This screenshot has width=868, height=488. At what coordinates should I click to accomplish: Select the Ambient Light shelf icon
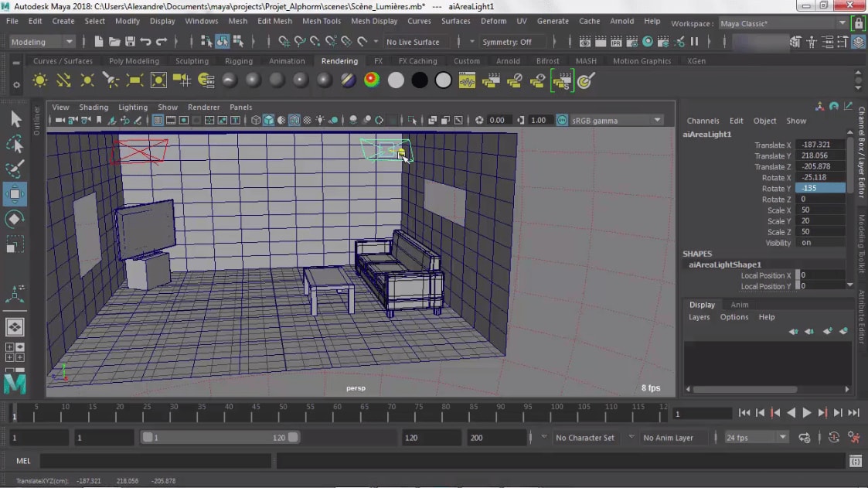[40, 80]
